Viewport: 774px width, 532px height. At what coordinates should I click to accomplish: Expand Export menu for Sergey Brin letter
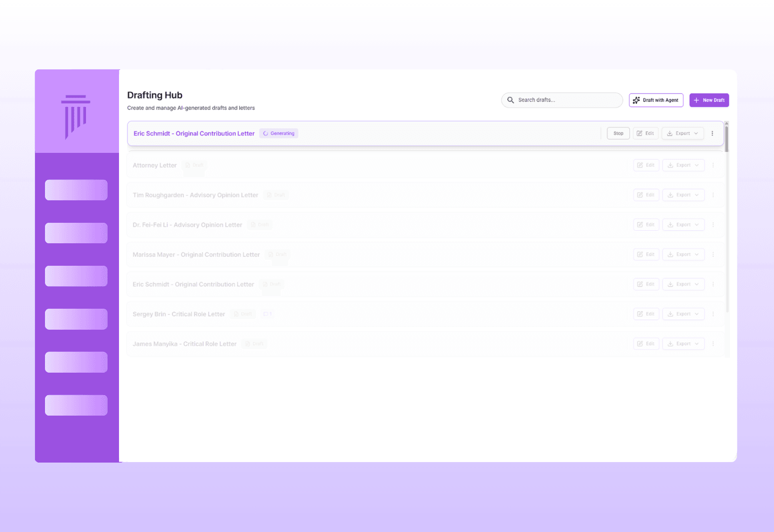click(x=683, y=314)
